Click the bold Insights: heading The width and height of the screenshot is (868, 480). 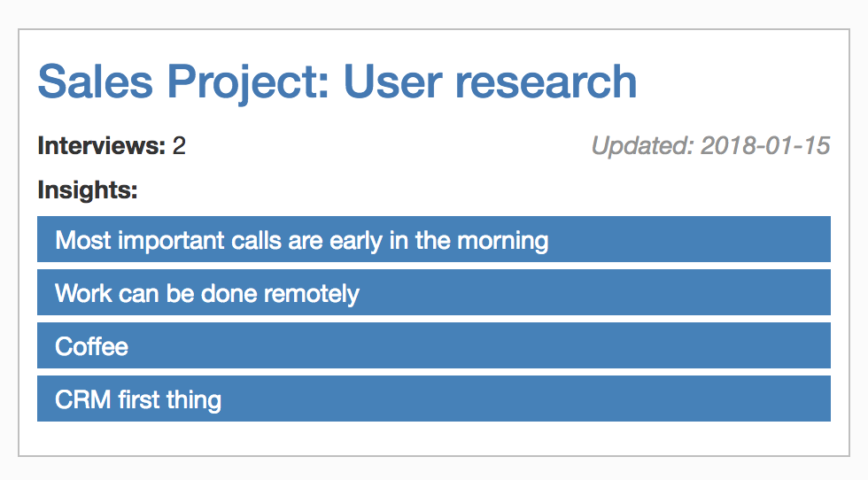[88, 190]
